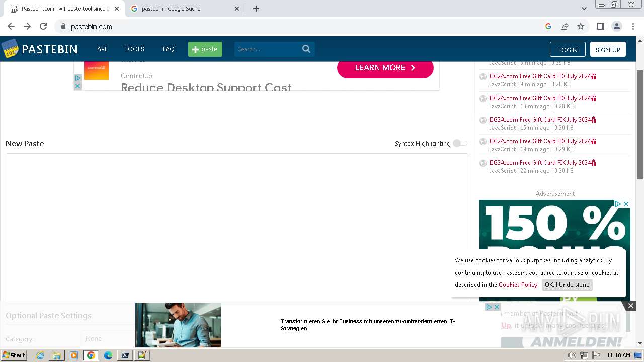
Task: Close the Pastebin.com tab
Action: 116,9
